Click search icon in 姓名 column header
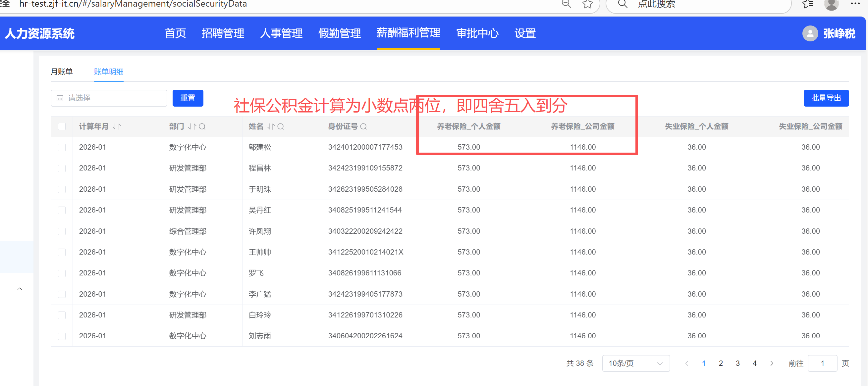This screenshot has width=868, height=386. click(281, 126)
